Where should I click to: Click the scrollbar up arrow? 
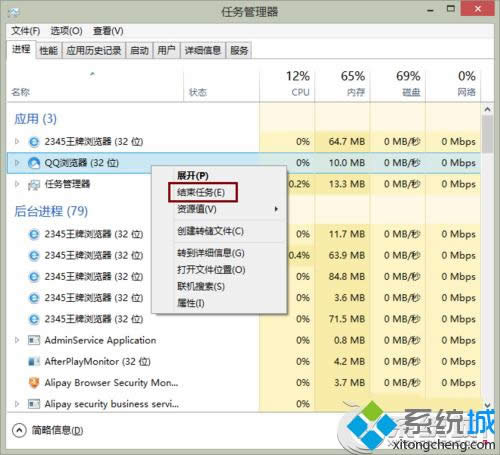point(487,109)
